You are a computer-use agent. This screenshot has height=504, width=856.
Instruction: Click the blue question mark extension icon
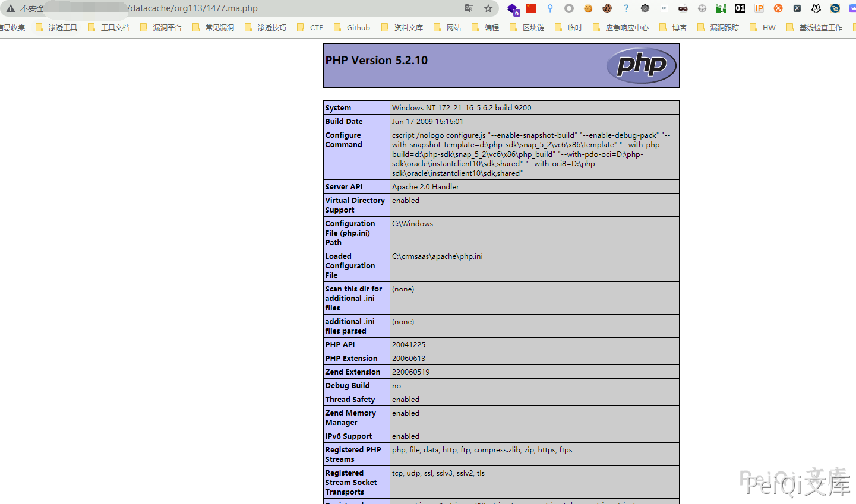click(x=626, y=8)
